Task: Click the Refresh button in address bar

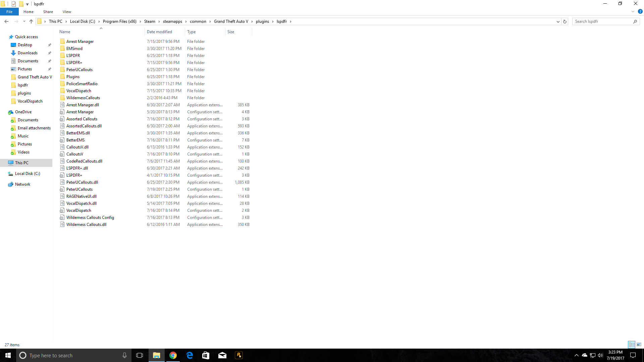Action: click(x=565, y=21)
